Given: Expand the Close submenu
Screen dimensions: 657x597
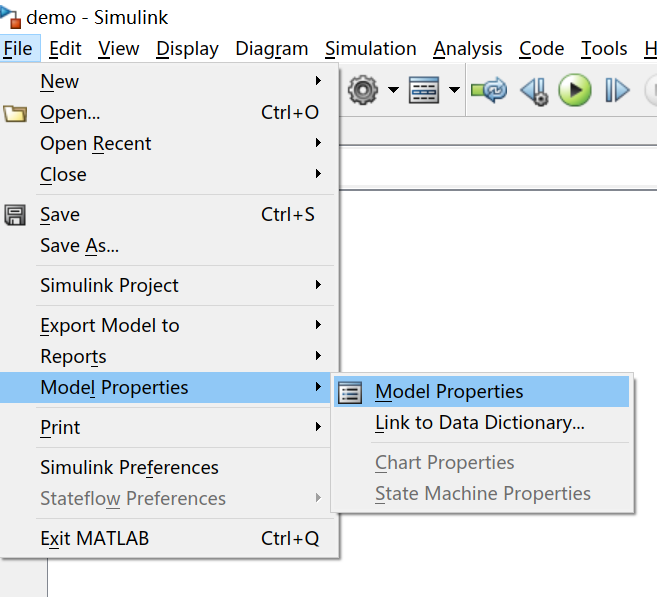Looking at the screenshot, I should (169, 174).
